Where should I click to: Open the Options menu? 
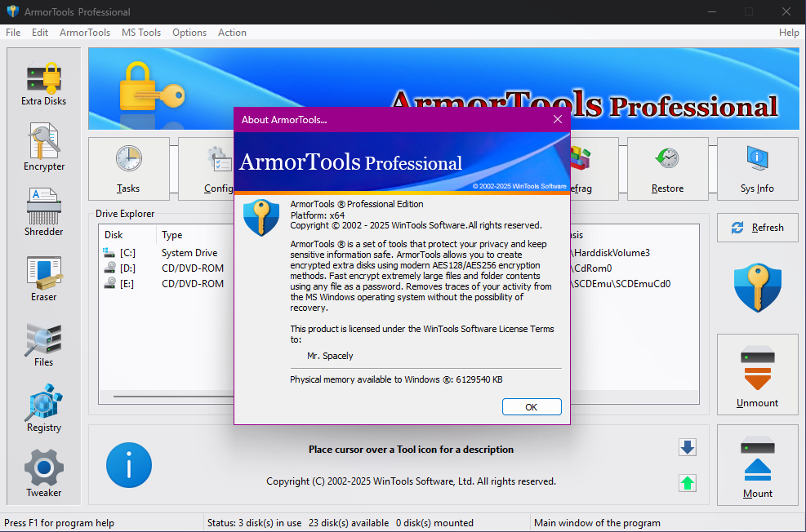click(x=189, y=33)
